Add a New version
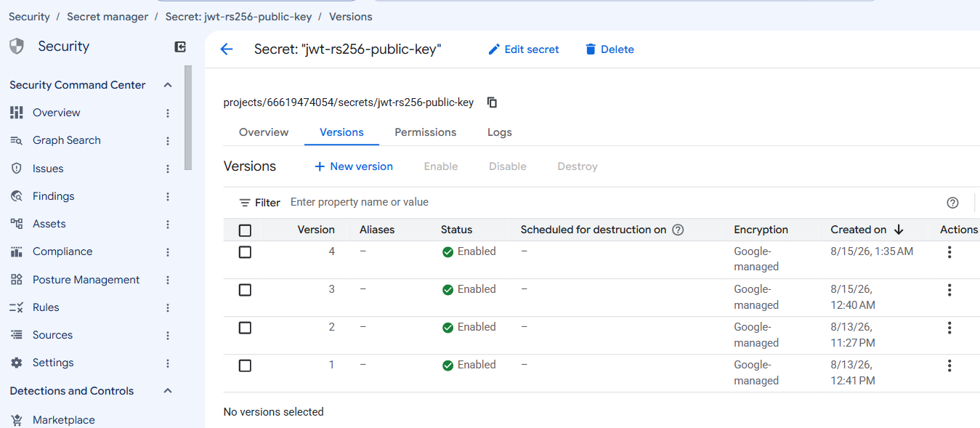 click(x=353, y=166)
